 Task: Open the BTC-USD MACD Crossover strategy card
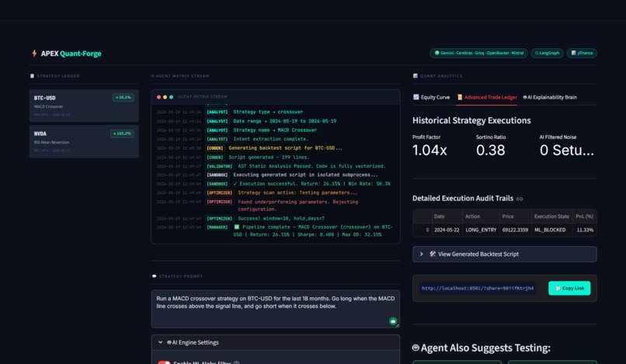[84, 106]
